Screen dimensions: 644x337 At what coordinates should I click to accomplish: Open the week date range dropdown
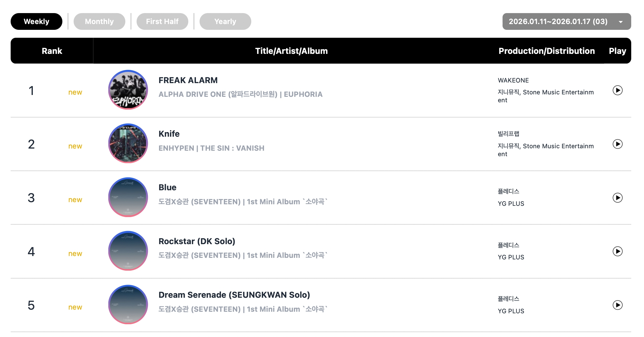point(558,22)
